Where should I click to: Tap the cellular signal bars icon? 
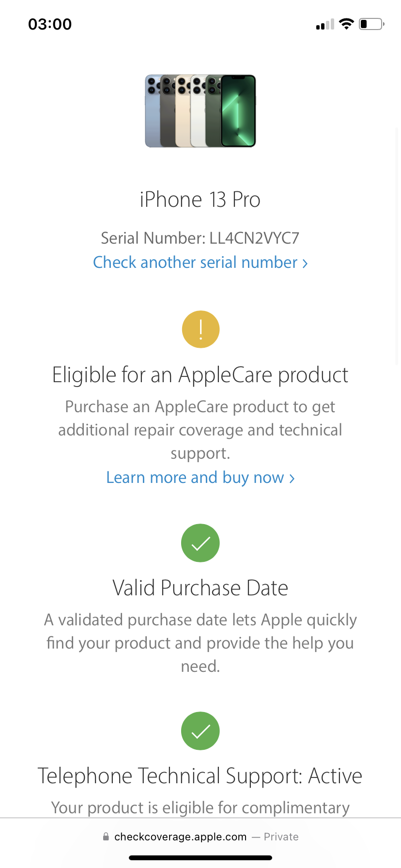click(325, 24)
